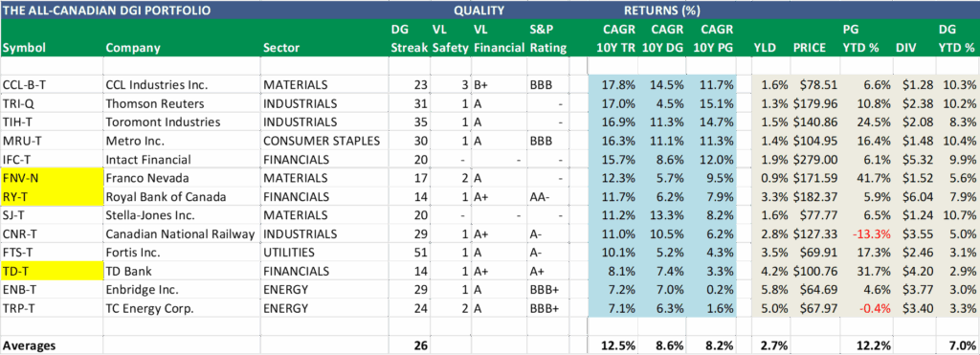
Task: Select the RY-T highlighted symbol cell
Action: tap(52, 196)
